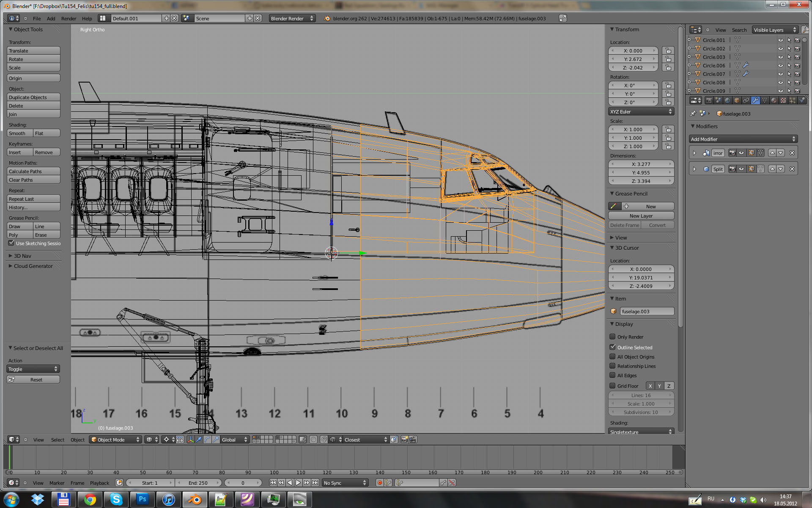Image resolution: width=812 pixels, height=508 pixels.
Task: Open the Visible Layers outliner dropdown
Action: tap(775, 30)
